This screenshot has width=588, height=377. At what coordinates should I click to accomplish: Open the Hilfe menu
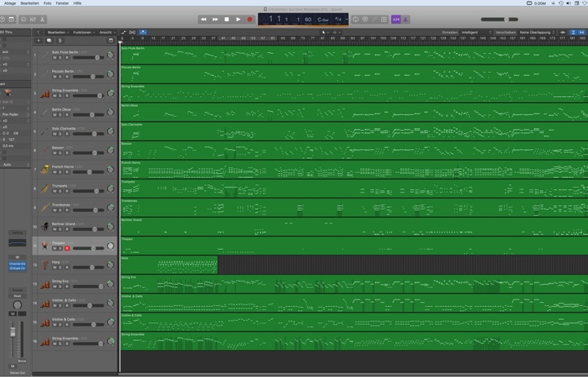point(78,3)
